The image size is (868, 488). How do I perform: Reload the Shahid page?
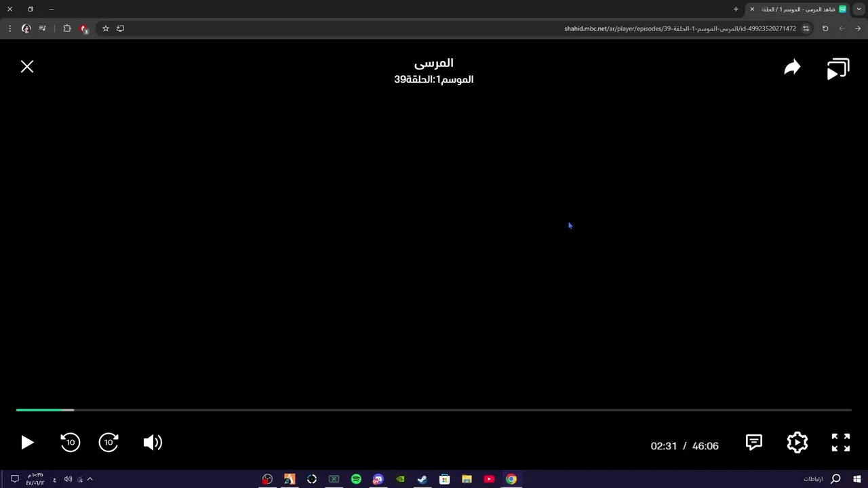[x=825, y=28]
